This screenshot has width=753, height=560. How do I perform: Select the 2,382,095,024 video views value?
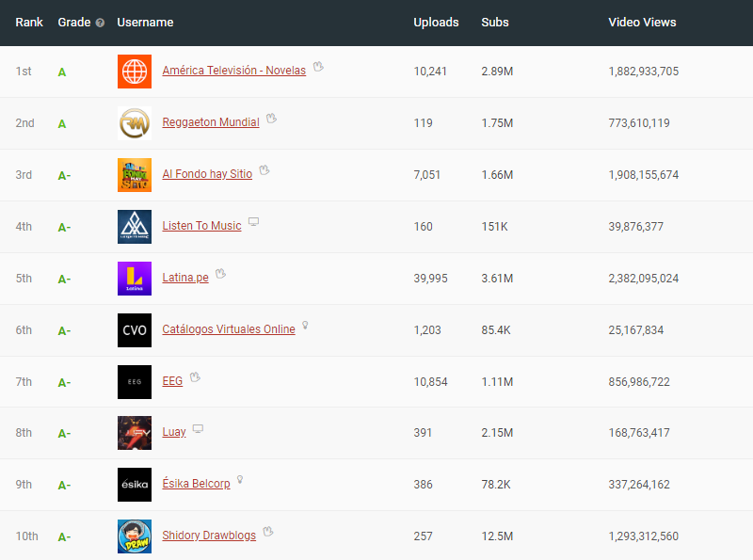click(x=644, y=279)
